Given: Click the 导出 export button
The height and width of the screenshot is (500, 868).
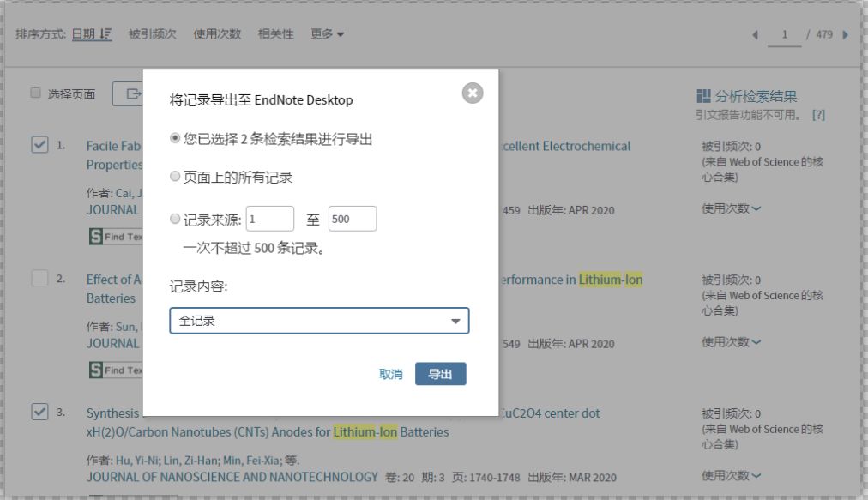Looking at the screenshot, I should point(441,374).
